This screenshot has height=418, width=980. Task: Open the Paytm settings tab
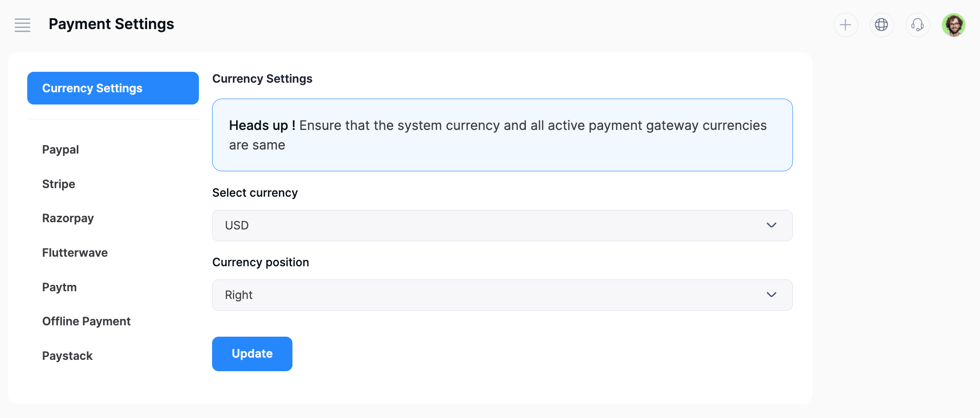tap(59, 287)
